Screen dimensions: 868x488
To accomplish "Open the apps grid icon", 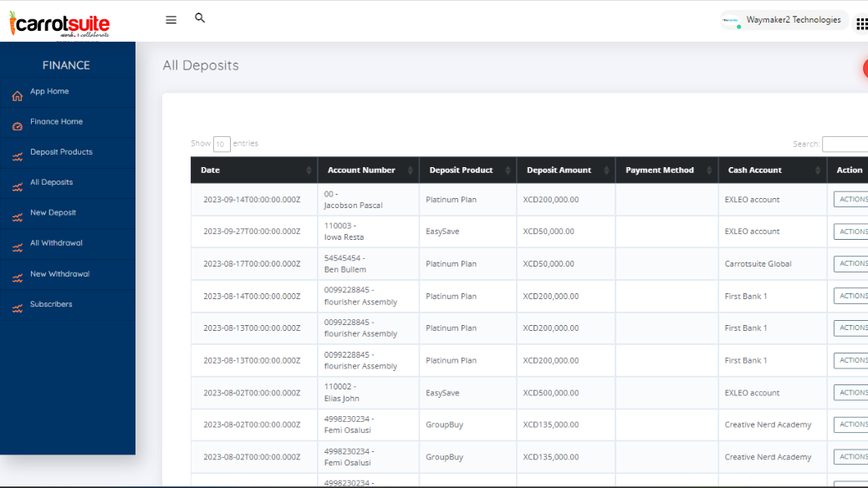I will coord(861,24).
